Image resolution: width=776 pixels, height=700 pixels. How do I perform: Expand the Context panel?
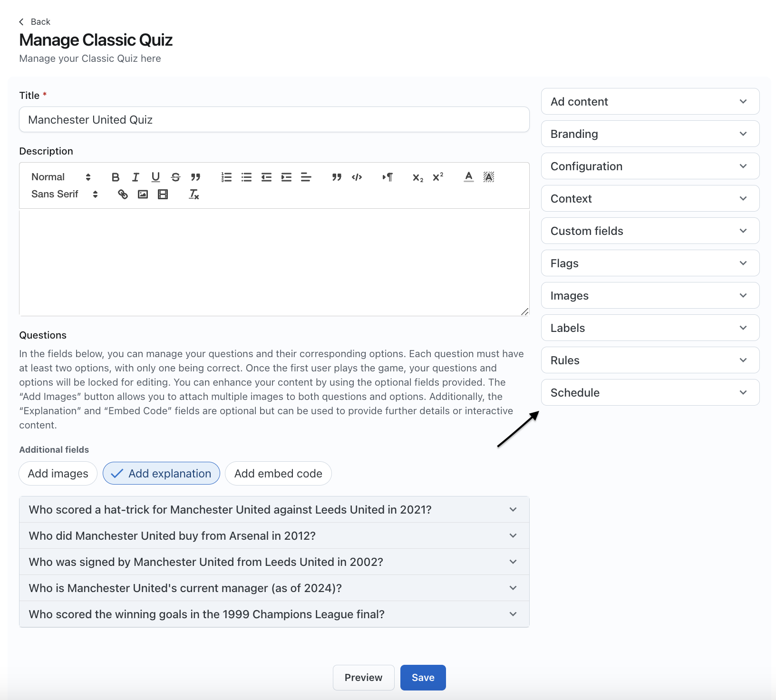click(x=650, y=198)
